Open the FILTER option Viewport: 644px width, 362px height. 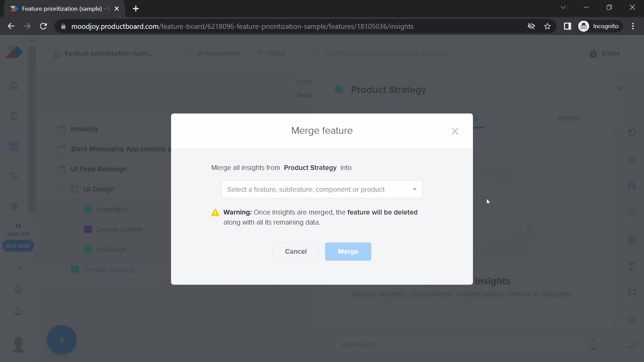pos(271,54)
